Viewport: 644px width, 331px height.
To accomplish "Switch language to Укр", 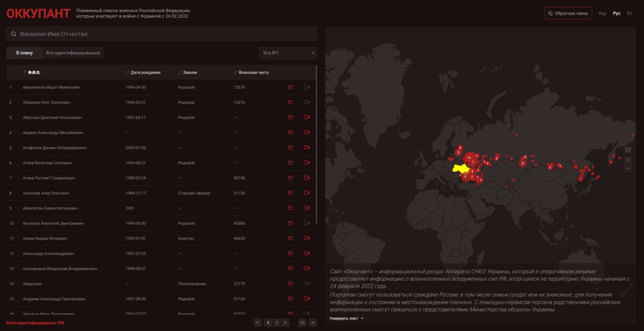I will (x=602, y=14).
